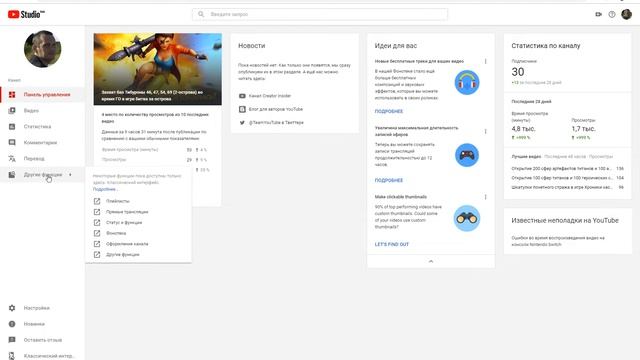
Task: Open the create video camera icon
Action: [x=598, y=14]
